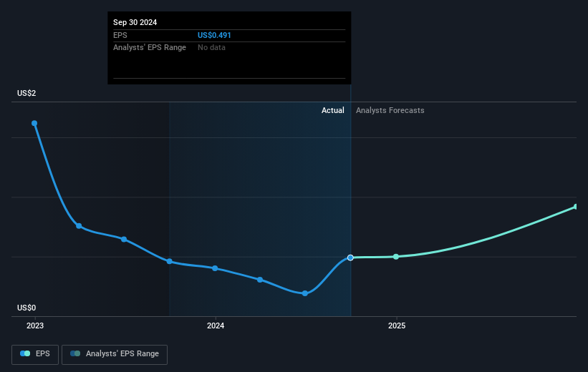The height and width of the screenshot is (372, 588).
Task: Click the 'Analysts Forecasts' label
Action: [x=390, y=110]
